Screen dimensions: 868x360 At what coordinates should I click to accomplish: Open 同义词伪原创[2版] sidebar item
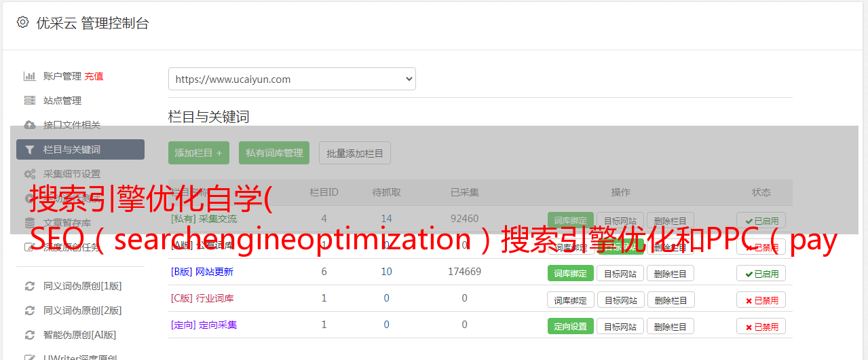[x=83, y=310]
